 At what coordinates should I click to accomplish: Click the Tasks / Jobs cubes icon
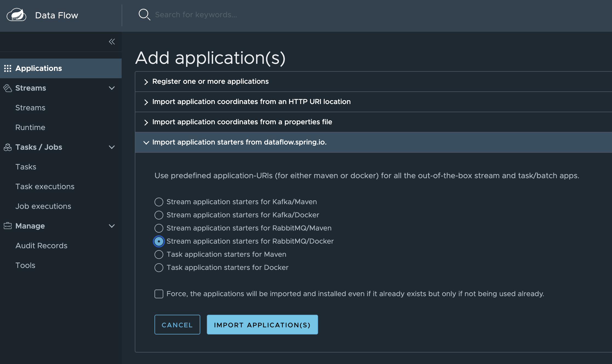click(8, 147)
